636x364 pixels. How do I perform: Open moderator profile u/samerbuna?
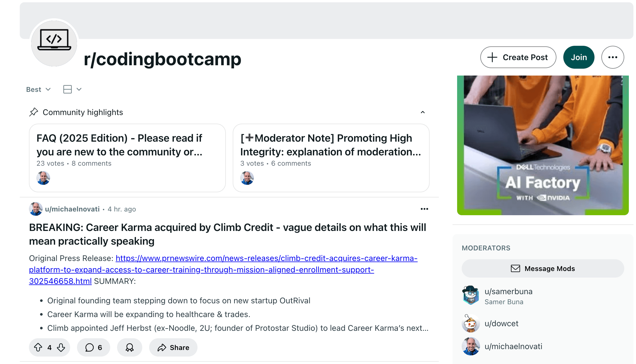[x=509, y=291]
